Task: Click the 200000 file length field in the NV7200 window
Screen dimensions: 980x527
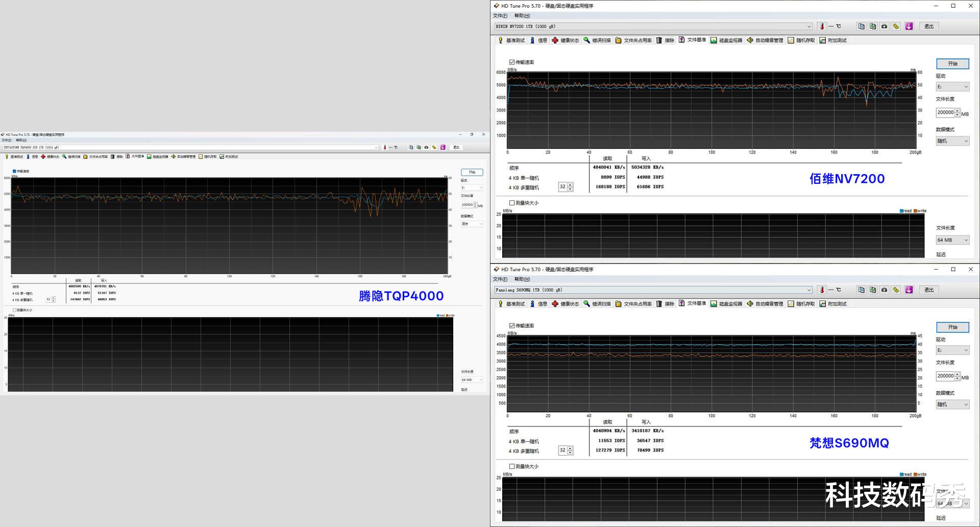Action: (945, 113)
